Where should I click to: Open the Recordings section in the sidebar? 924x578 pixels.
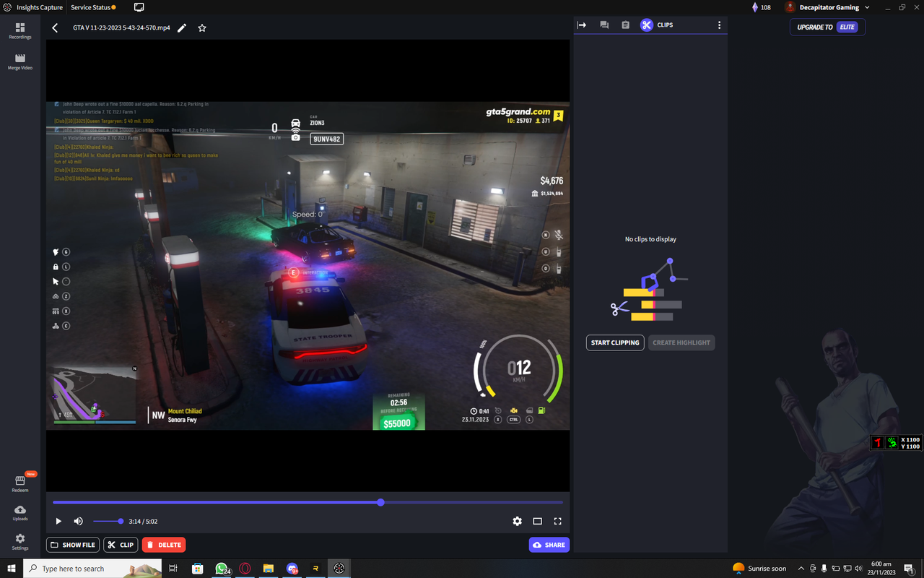[20, 30]
